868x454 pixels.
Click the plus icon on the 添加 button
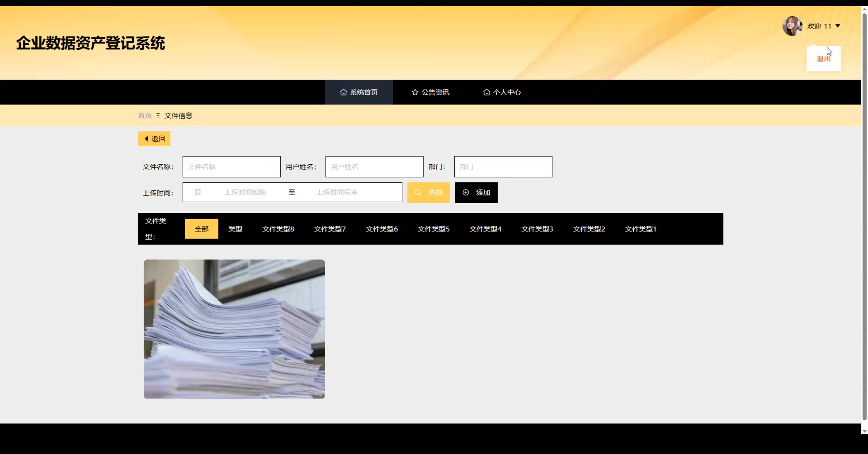(x=466, y=192)
